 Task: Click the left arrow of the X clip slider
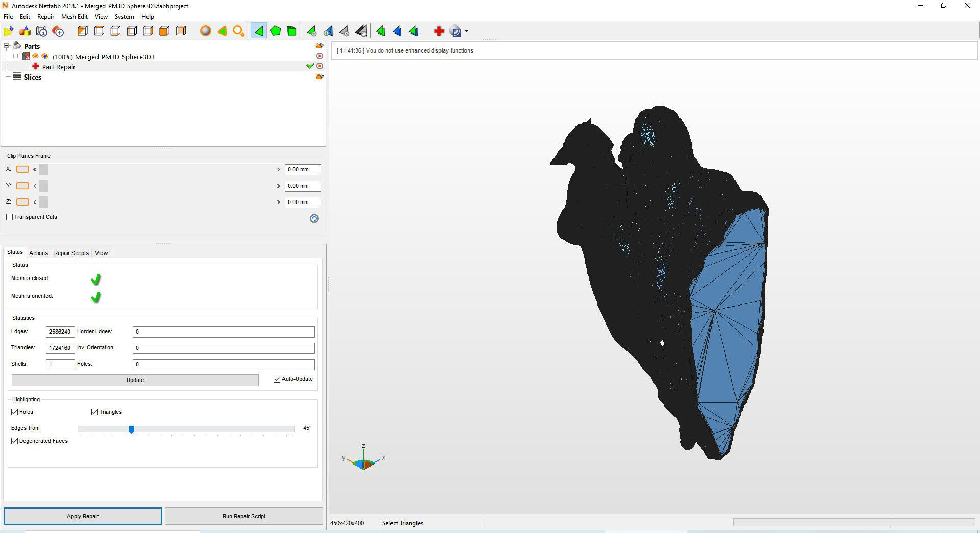35,170
